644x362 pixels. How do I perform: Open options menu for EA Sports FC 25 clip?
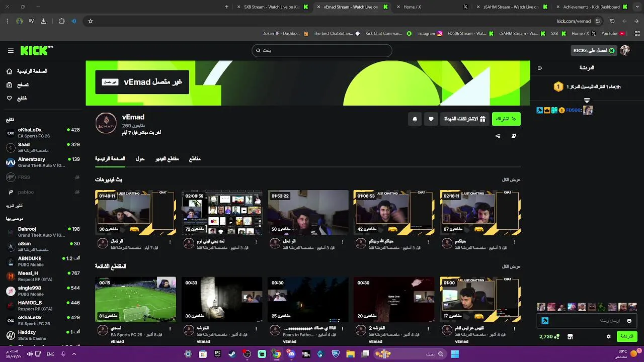pos(170,329)
